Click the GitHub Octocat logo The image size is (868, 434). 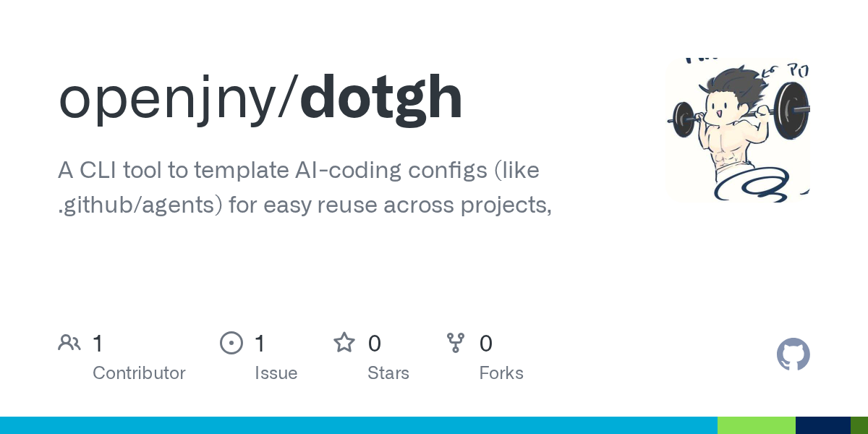(x=793, y=354)
